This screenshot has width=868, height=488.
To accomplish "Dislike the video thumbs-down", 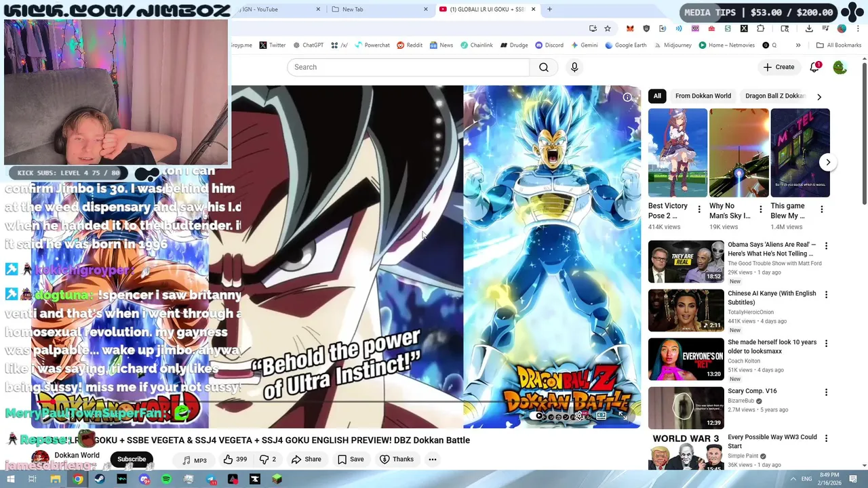I will tap(268, 460).
